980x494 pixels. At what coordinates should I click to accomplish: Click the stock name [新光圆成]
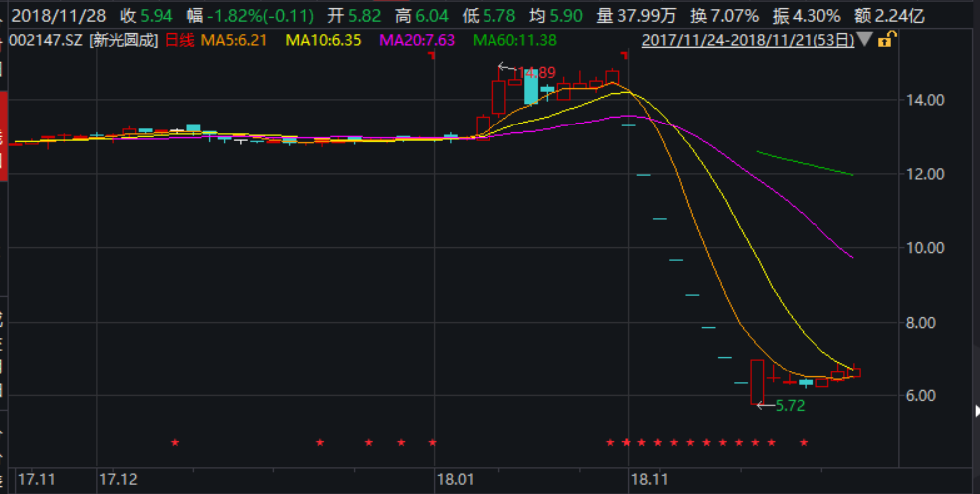click(124, 41)
